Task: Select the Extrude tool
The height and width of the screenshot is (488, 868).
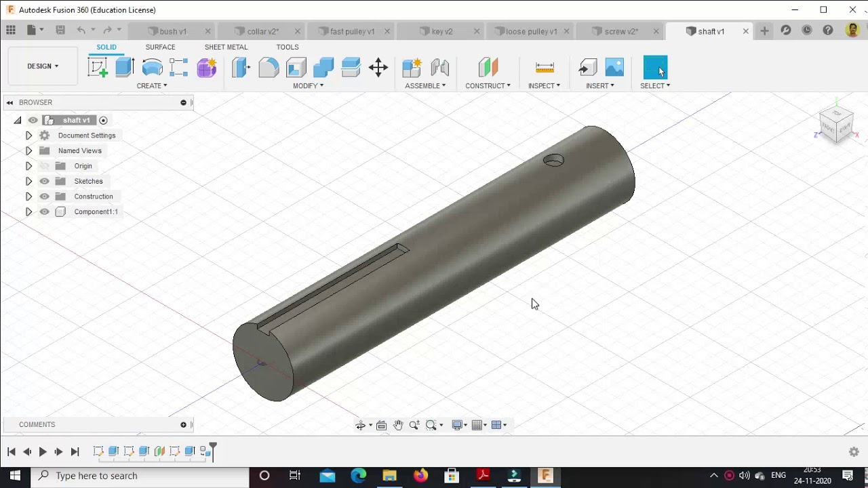Action: pyautogui.click(x=125, y=67)
